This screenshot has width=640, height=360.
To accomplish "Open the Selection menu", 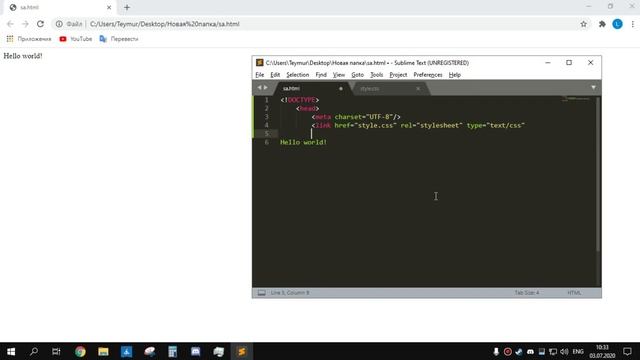I will (298, 75).
